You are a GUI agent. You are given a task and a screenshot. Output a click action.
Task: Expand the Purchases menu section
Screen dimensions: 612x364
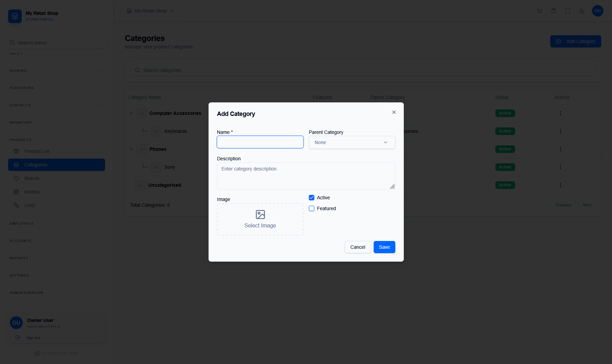[56, 88]
